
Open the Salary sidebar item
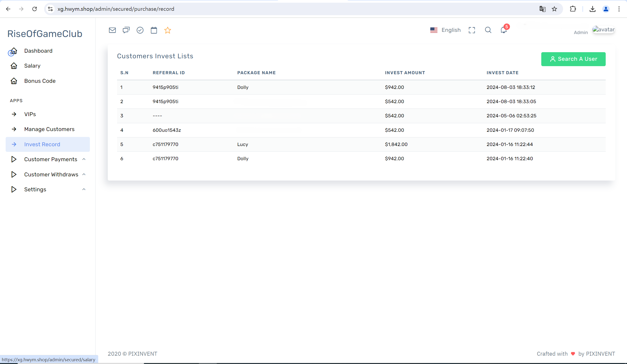[32, 66]
